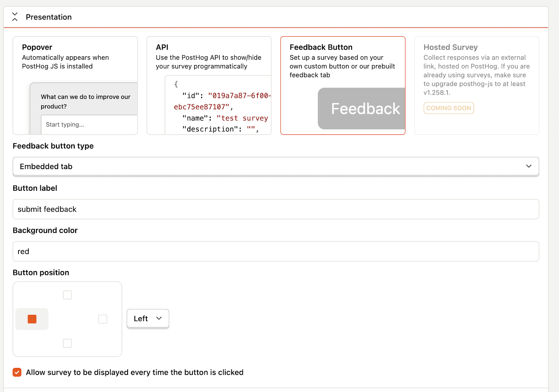Open the Left position dropdown
Screen dimensions: 559x392
(148, 318)
